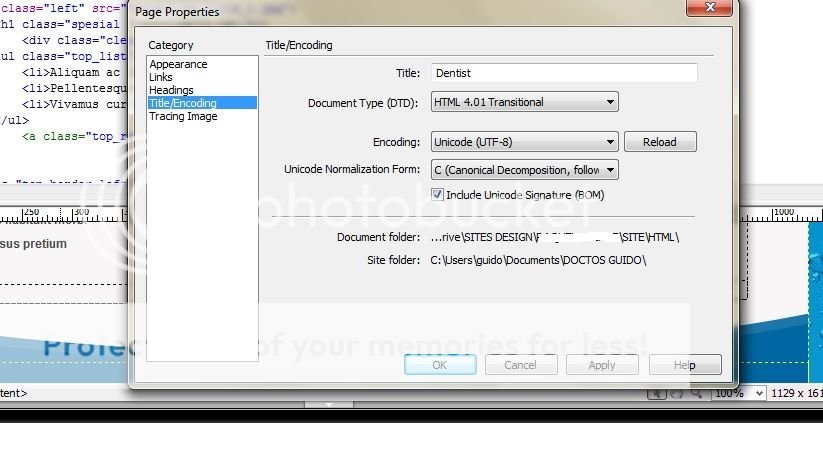Select the Pointer tool in status bar
The width and height of the screenshot is (823, 460).
pos(656,393)
